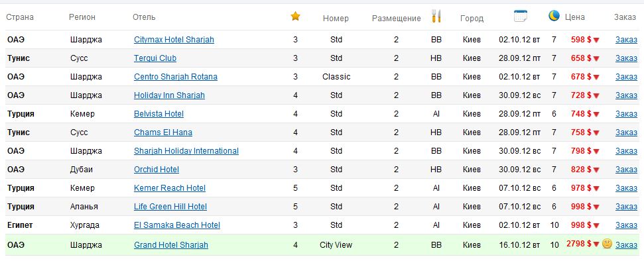The image size is (644, 261).
Task: Click the smiley face icon near 2798 $
Action: pos(607,244)
